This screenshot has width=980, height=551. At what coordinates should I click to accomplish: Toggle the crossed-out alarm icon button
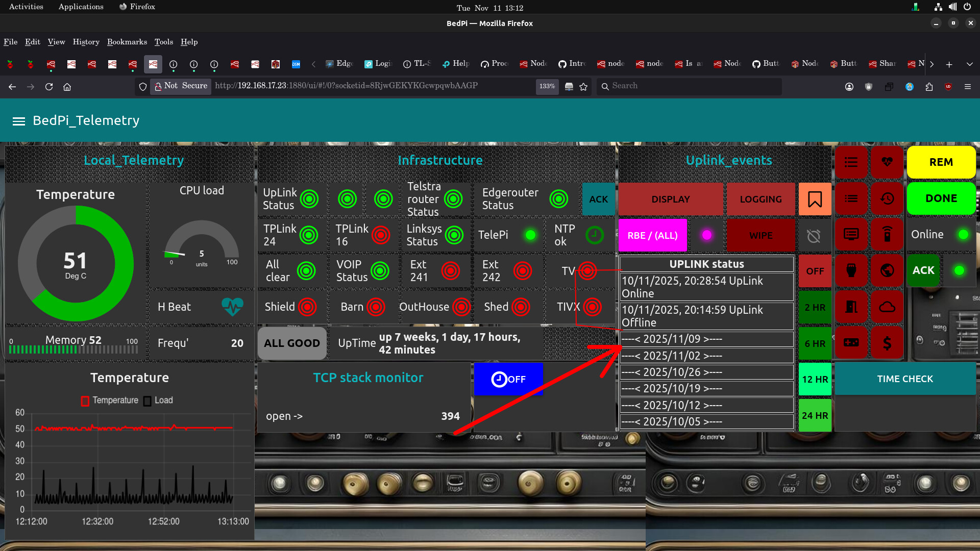click(x=814, y=236)
